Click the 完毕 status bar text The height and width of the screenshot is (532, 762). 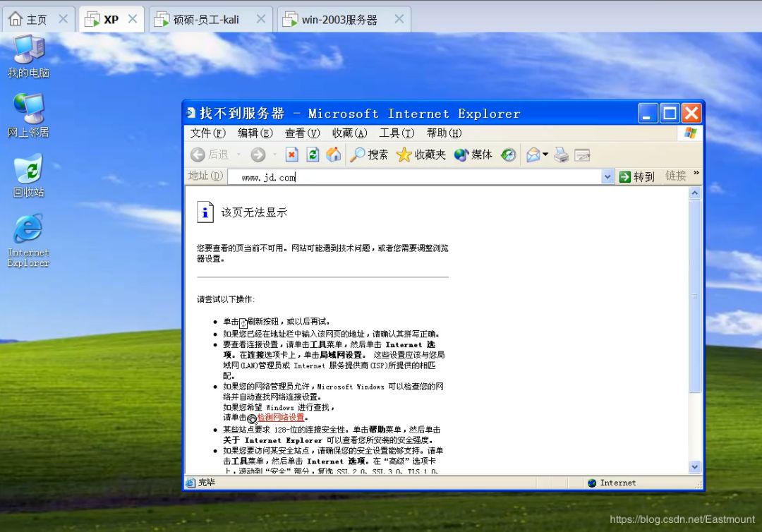[x=207, y=483]
